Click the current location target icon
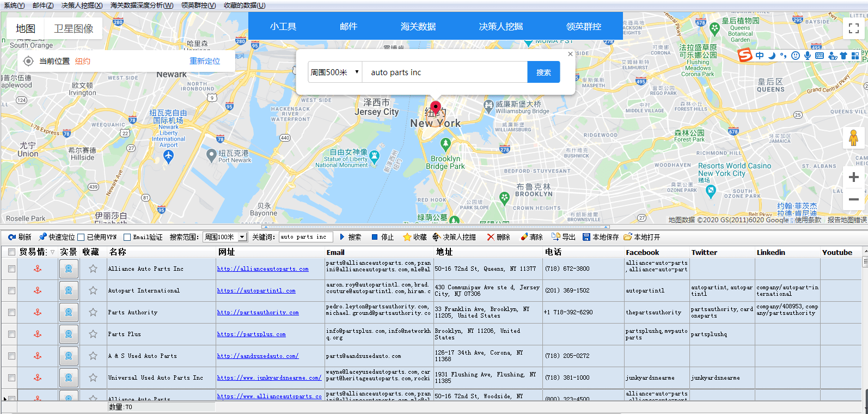Viewport: 868px width, 414px height. [28, 61]
